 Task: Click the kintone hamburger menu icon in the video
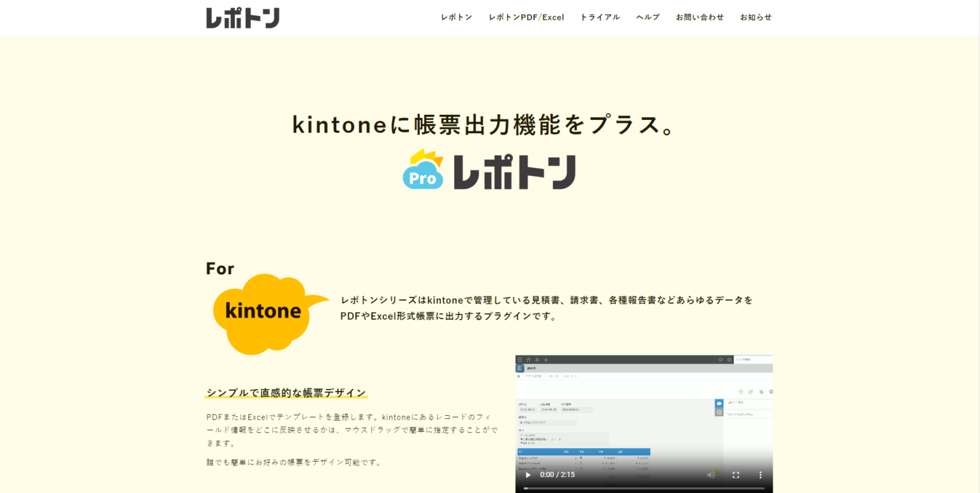point(520,360)
